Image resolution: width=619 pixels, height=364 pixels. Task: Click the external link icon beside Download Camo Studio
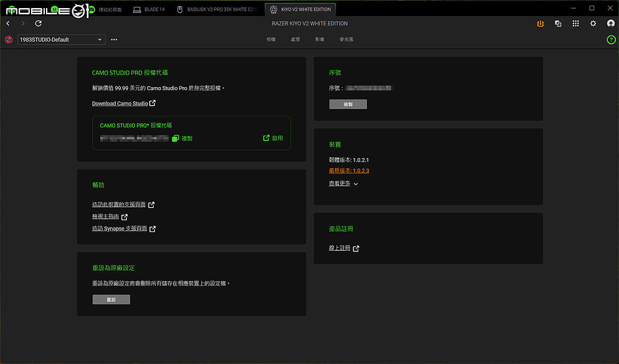(152, 103)
